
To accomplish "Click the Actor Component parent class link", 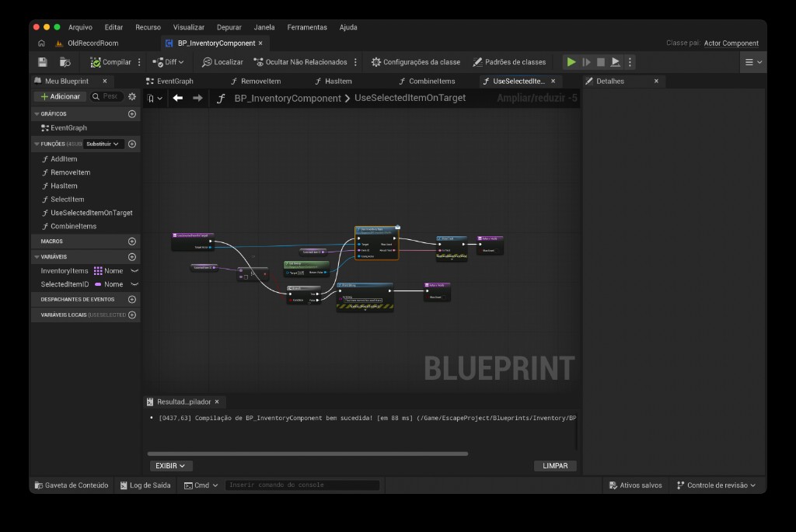I will tap(731, 43).
